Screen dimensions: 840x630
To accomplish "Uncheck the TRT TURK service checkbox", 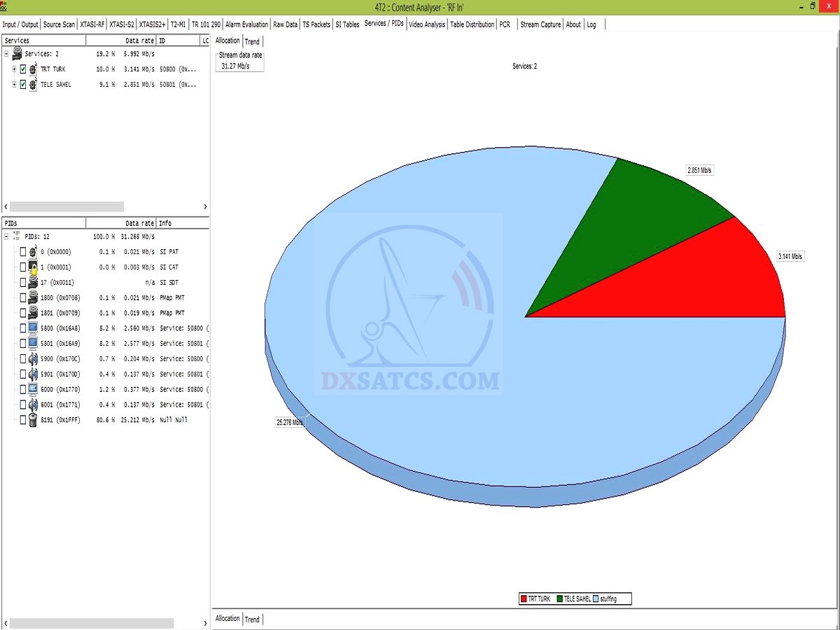I will point(23,69).
